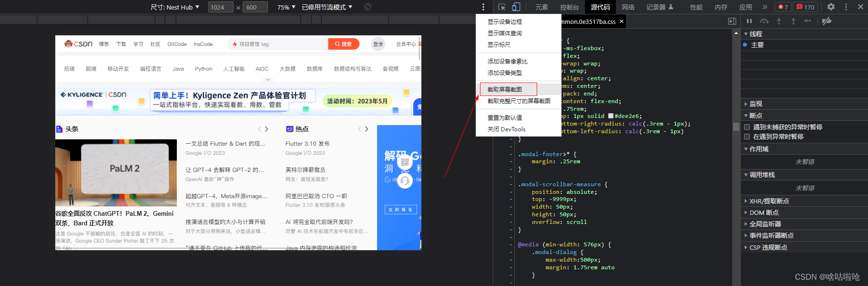This screenshot has height=286, width=868.
Task: Click the rotate screen icon in device toolbar
Action: click(x=368, y=7)
